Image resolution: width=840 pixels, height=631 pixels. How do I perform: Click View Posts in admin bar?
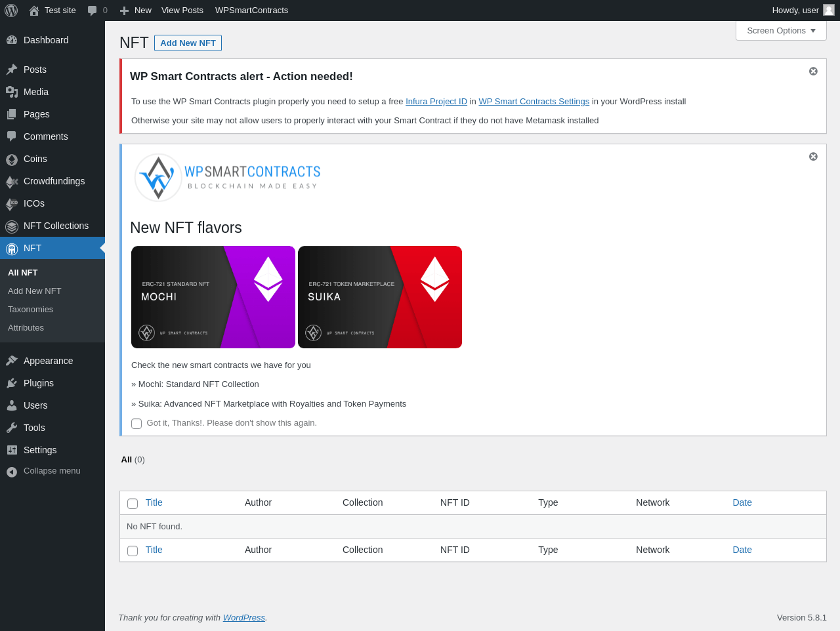click(x=182, y=10)
